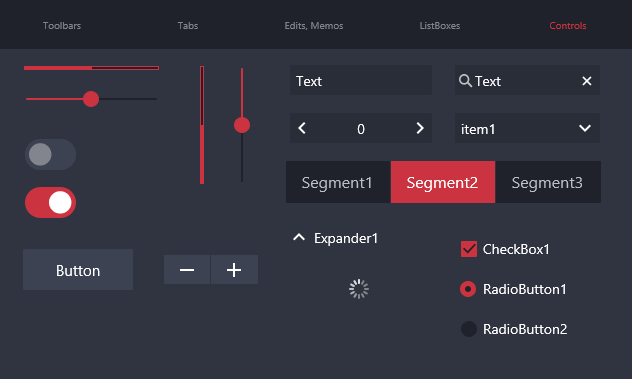Click the spinning activity indicator

coord(359,289)
